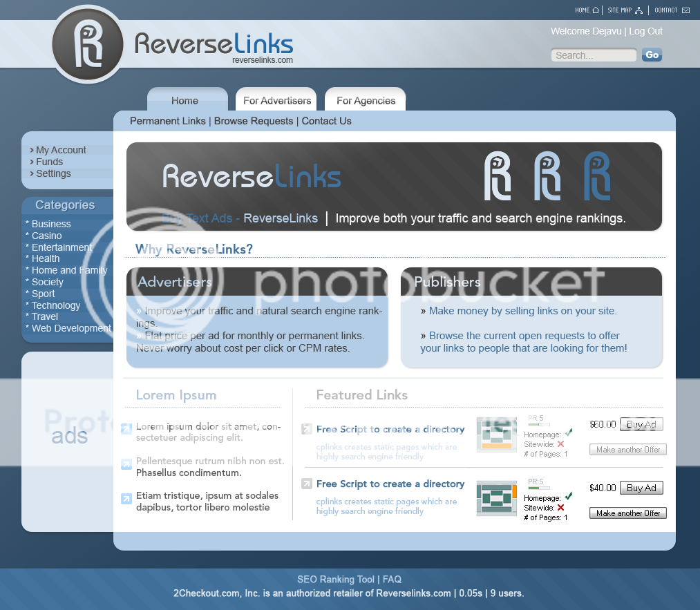Viewport: 700px width, 610px height.
Task: Click the white R logo in banner
Action: (498, 176)
